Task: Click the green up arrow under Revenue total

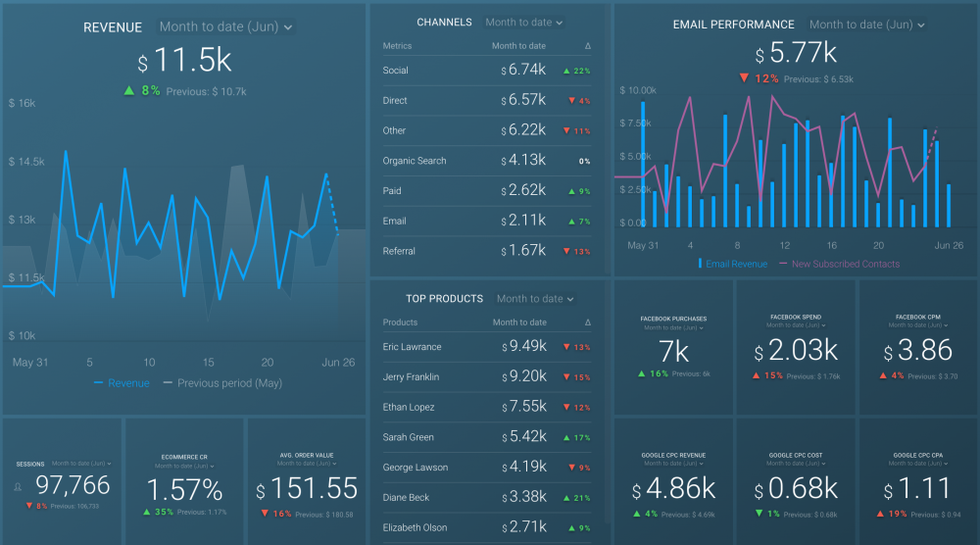Action: (128, 90)
